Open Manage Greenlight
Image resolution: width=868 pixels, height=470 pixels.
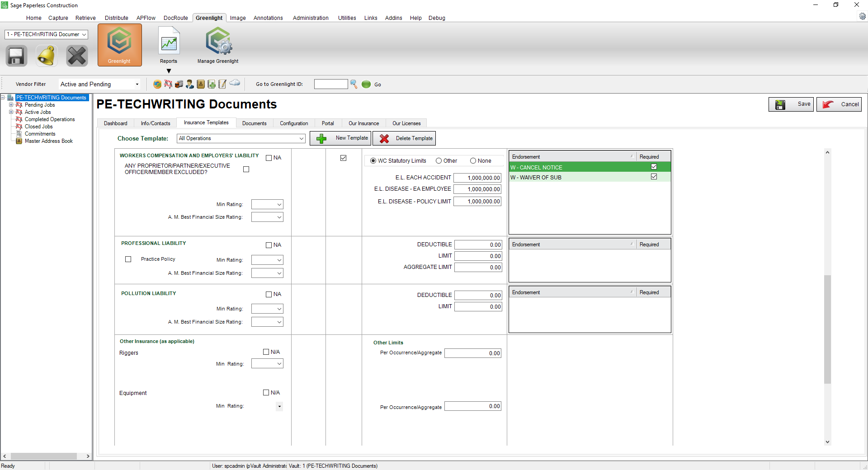pos(218,45)
